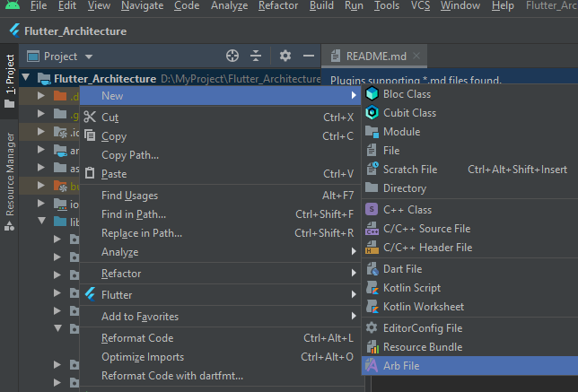This screenshot has width=578, height=392.
Task: Click the Kotlin Worksheet icon
Action: coord(372,307)
